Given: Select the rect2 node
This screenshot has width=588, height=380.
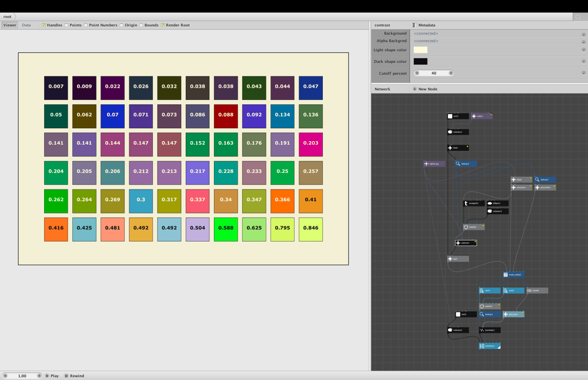Looking at the screenshot, I should tap(466, 314).
